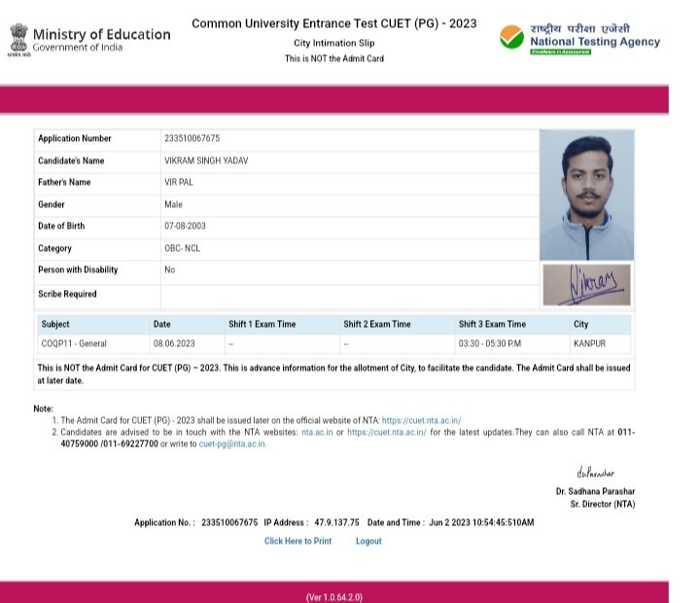Click the Application Number label
Screen dimensions: 700x603
[x=75, y=138]
